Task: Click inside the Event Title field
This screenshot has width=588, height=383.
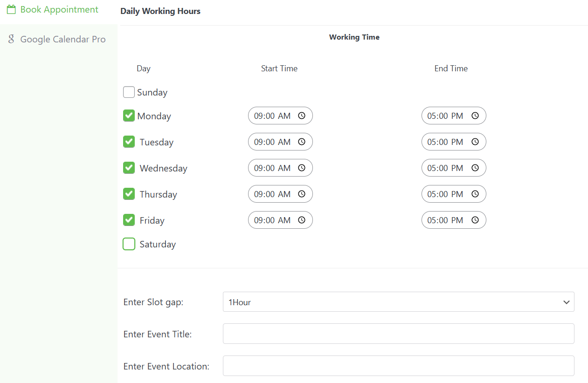Action: tap(398, 334)
